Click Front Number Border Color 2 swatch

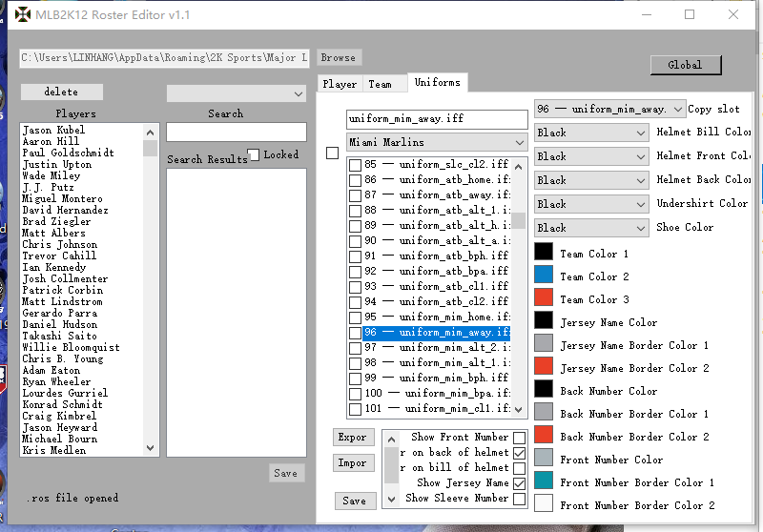click(x=544, y=503)
